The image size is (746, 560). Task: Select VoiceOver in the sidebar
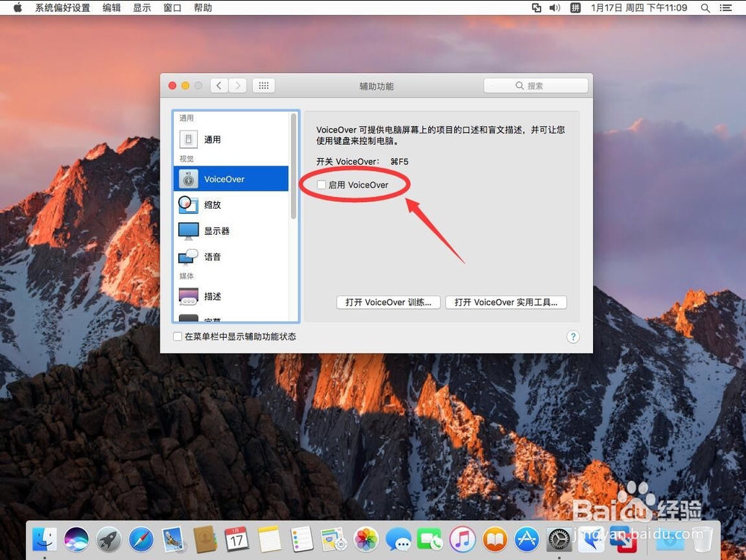pyautogui.click(x=231, y=179)
